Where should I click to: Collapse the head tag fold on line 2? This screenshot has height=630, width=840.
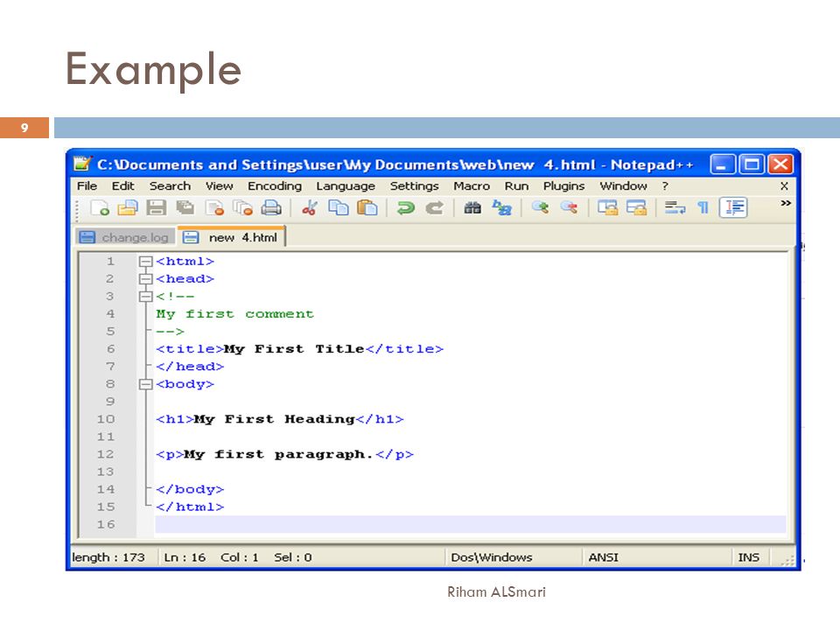[145, 279]
